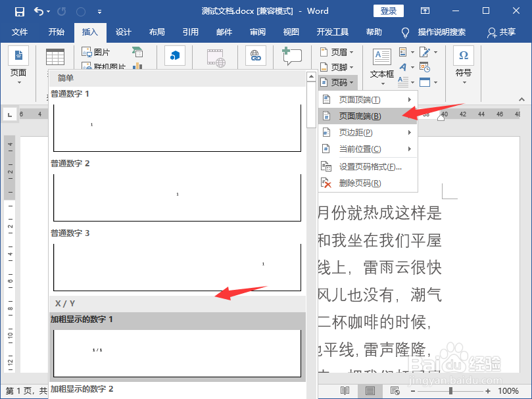Image resolution: width=532 pixels, height=399 pixels.
Task: Click the 100% zoom level
Action: click(508, 391)
